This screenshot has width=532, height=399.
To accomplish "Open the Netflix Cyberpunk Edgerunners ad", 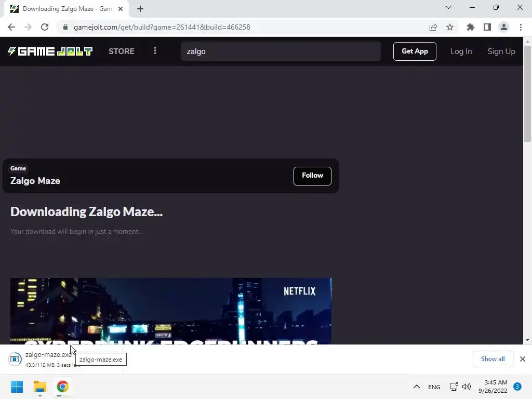I will click(170, 311).
